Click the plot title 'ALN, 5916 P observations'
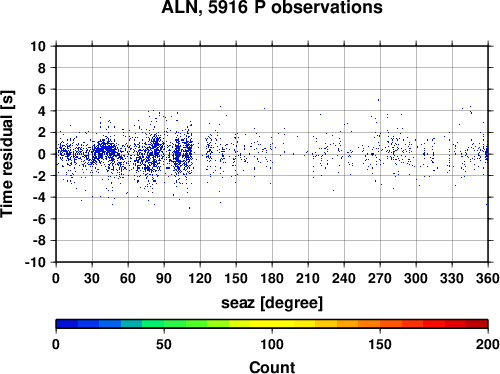 coord(272,7)
